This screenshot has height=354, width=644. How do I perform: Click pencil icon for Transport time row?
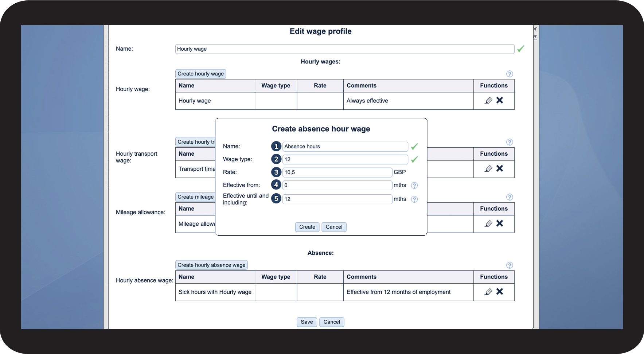pos(488,169)
